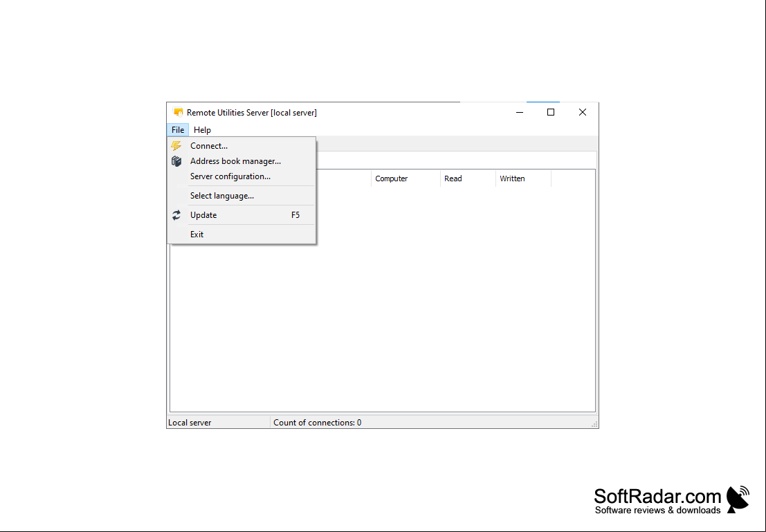766x532 pixels.
Task: Choose Select language... menu entry
Action: (x=241, y=196)
